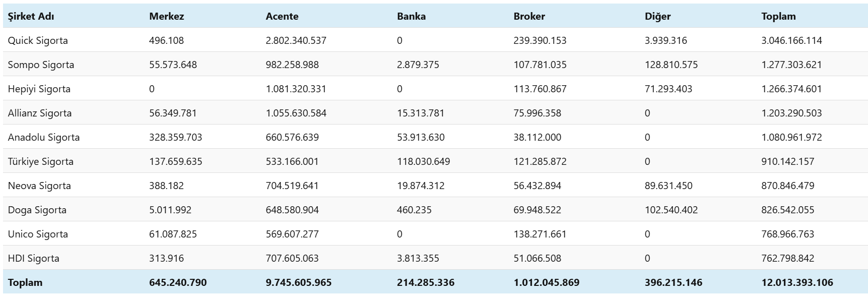Select the Neova Sigorta row name
Image resolution: width=868 pixels, height=300 pixels.
click(x=39, y=186)
